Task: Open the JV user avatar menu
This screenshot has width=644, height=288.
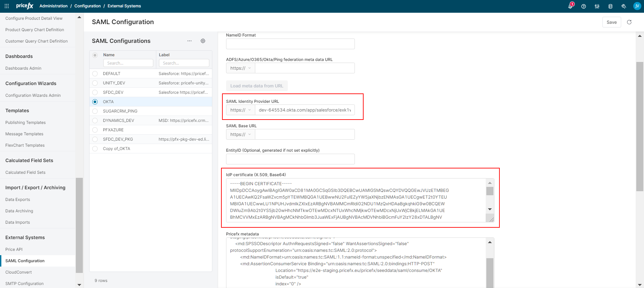Action: [x=637, y=6]
